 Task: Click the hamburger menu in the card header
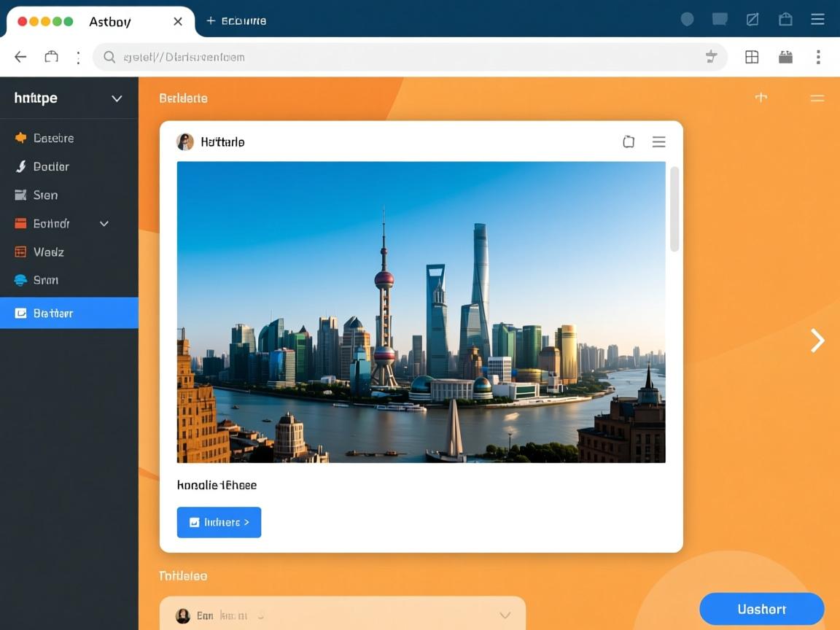658,142
